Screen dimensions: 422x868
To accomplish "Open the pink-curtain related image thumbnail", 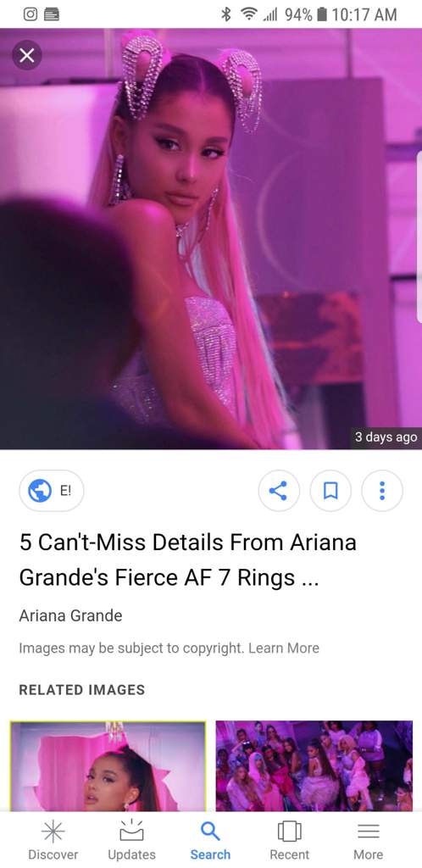I will tap(108, 766).
